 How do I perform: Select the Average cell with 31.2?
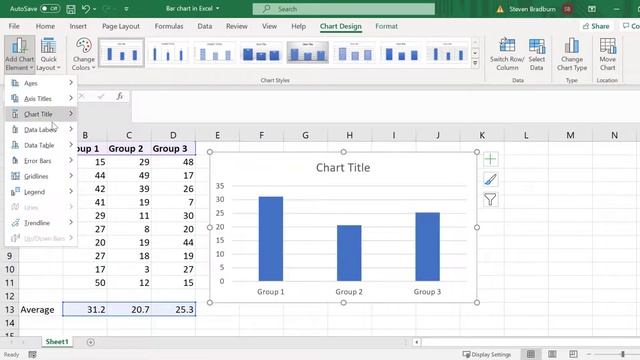[x=85, y=309]
